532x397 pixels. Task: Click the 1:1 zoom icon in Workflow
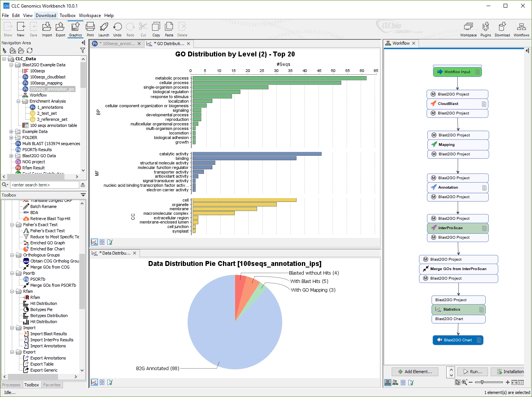click(521, 383)
